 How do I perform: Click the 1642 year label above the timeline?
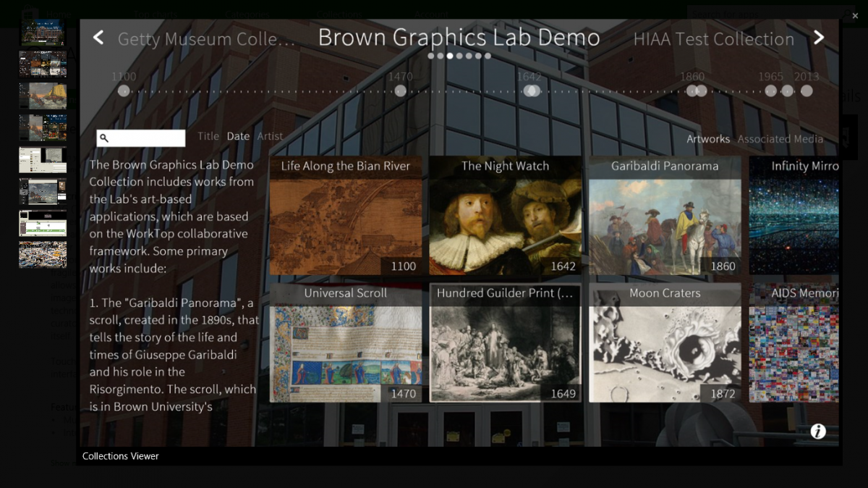click(x=529, y=76)
